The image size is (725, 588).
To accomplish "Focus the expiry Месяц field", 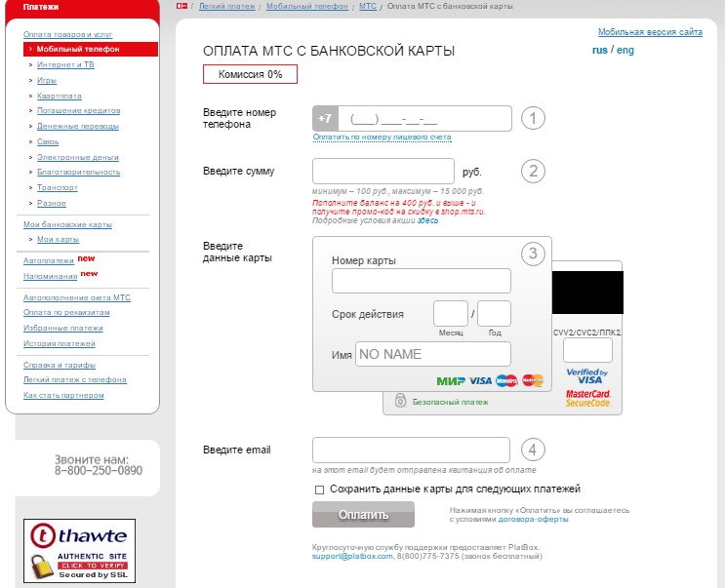I will (x=451, y=314).
